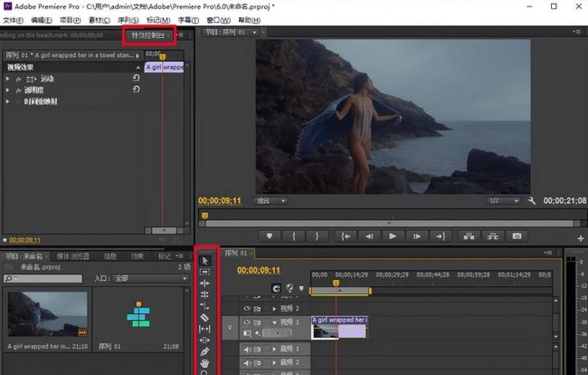Collapse Video 1 (视频 1) track
This screenshot has width=588, height=375.
tap(274, 322)
